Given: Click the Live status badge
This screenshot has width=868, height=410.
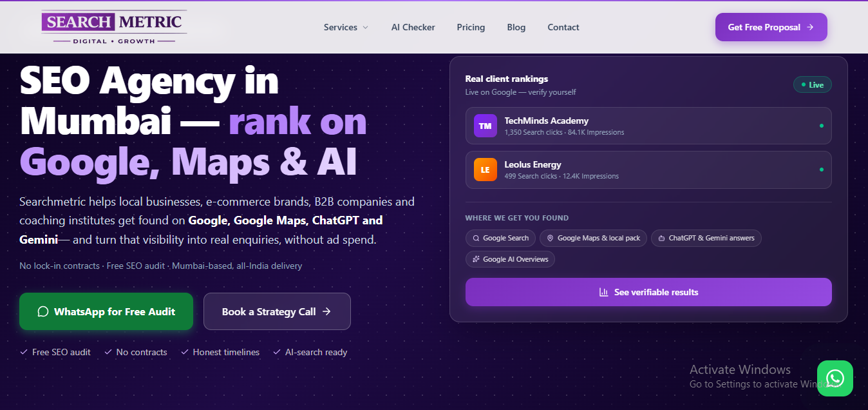Looking at the screenshot, I should [812, 84].
